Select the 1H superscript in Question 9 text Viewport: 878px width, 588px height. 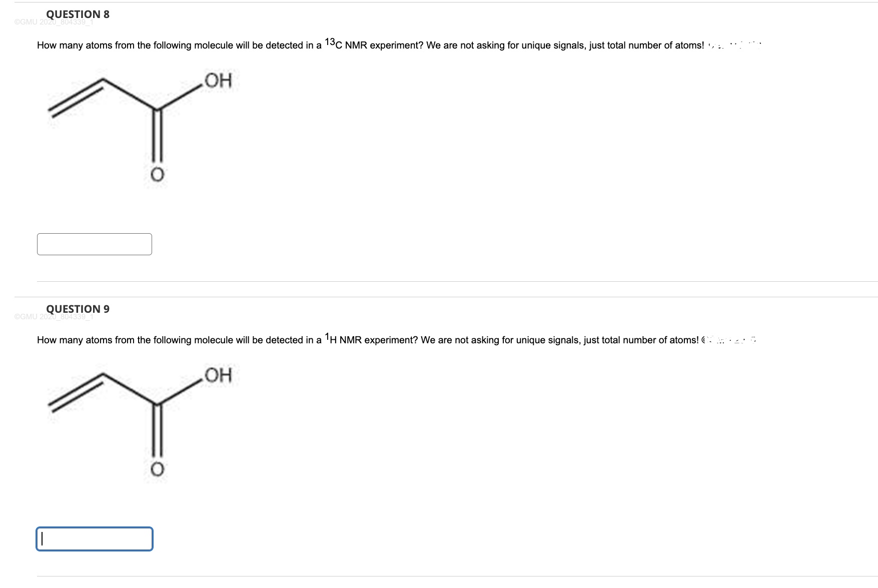[x=329, y=337]
